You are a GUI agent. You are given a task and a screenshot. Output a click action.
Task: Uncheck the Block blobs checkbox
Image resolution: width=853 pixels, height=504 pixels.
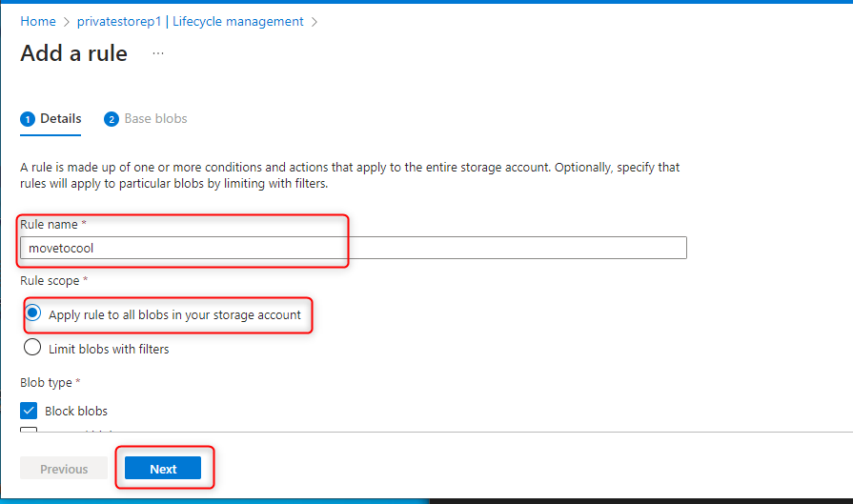pyautogui.click(x=30, y=411)
